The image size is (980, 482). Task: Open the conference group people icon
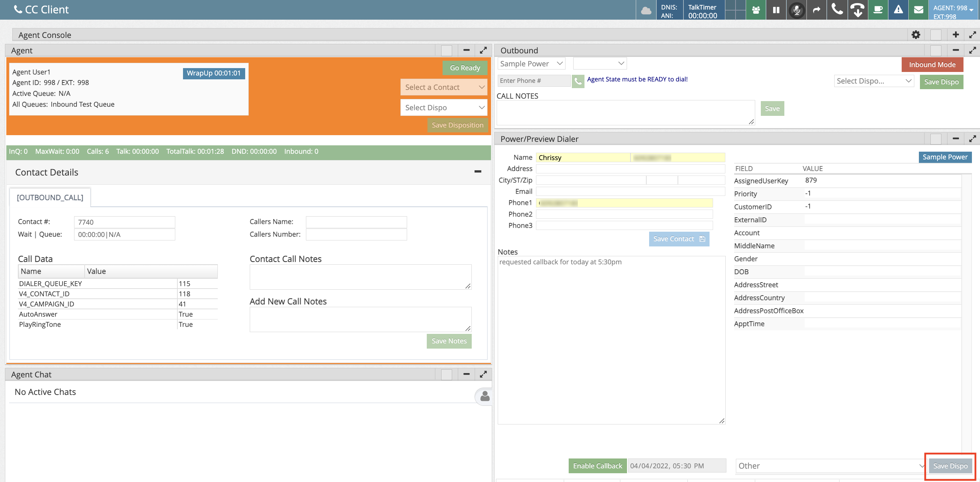tap(756, 10)
